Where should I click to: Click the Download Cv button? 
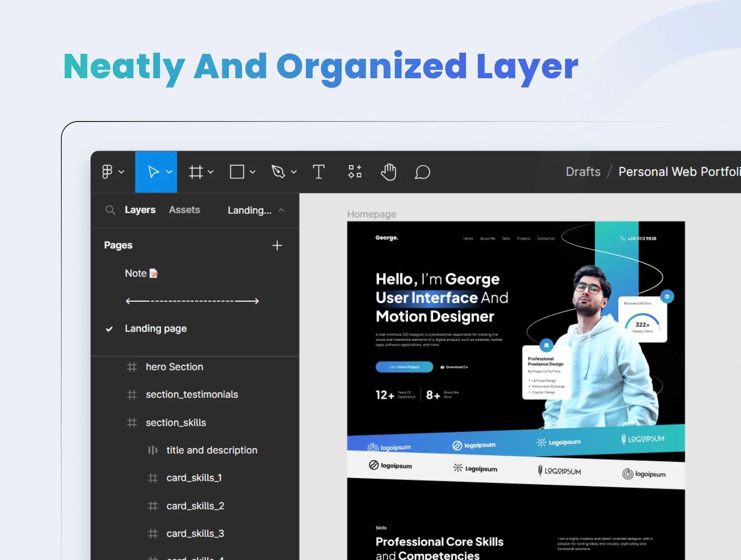(454, 367)
